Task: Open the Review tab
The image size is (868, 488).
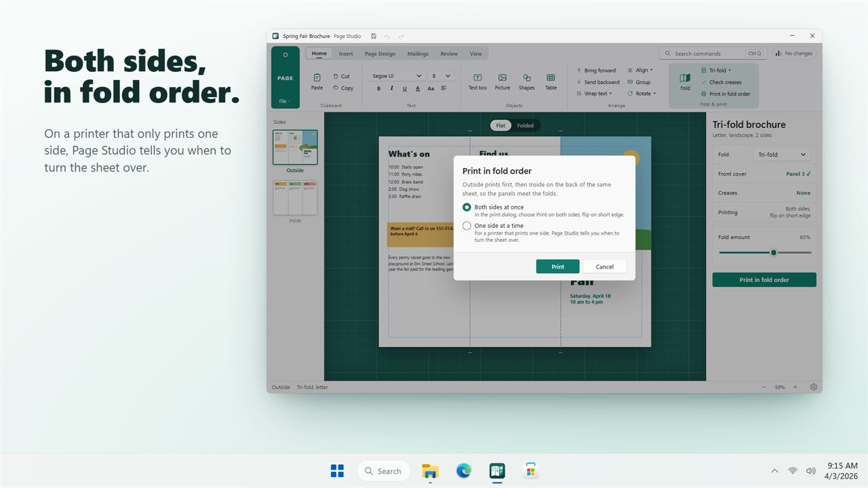Action: [449, 54]
